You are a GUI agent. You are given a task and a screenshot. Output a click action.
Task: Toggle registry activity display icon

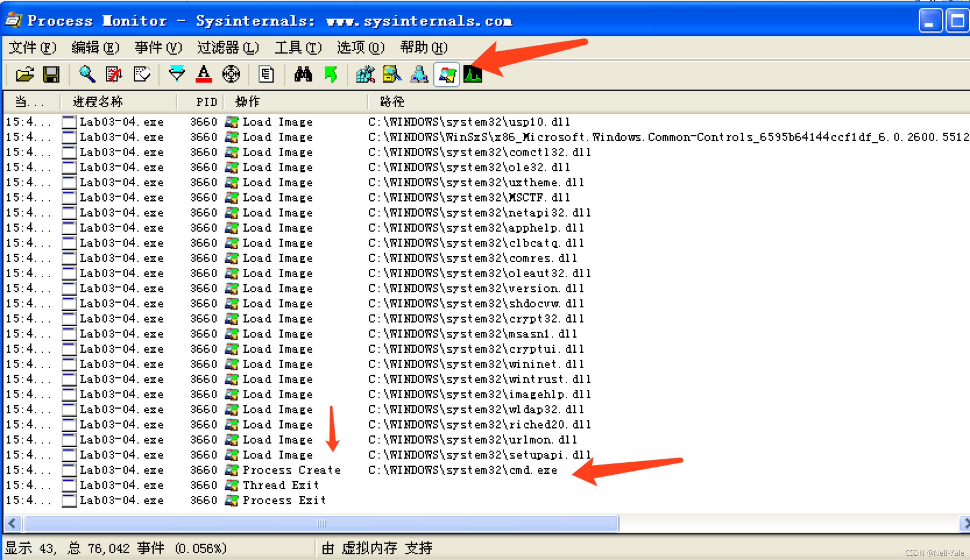(x=365, y=74)
